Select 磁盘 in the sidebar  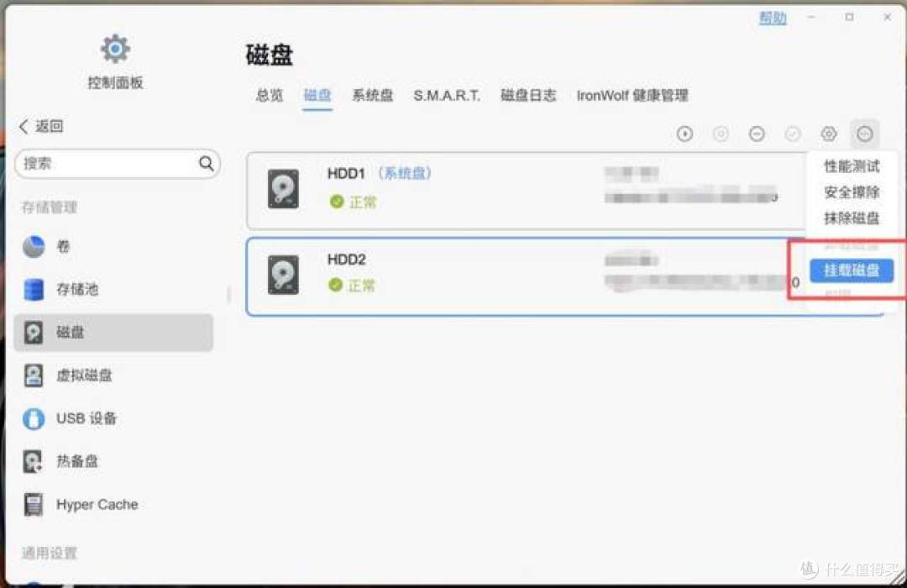click(113, 332)
